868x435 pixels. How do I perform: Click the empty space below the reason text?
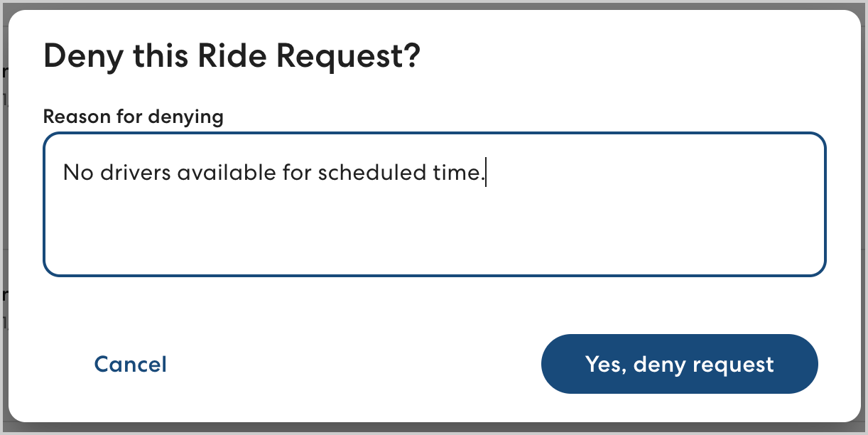coord(434,235)
